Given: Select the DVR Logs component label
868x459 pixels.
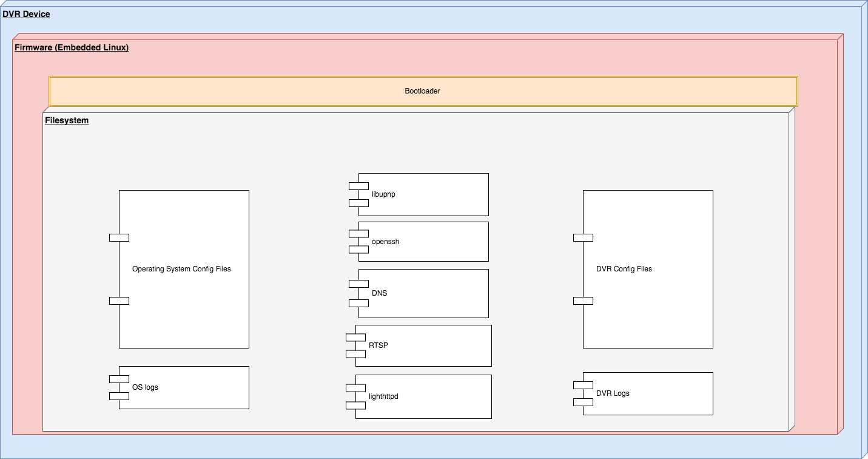Looking at the screenshot, I should pos(613,393).
